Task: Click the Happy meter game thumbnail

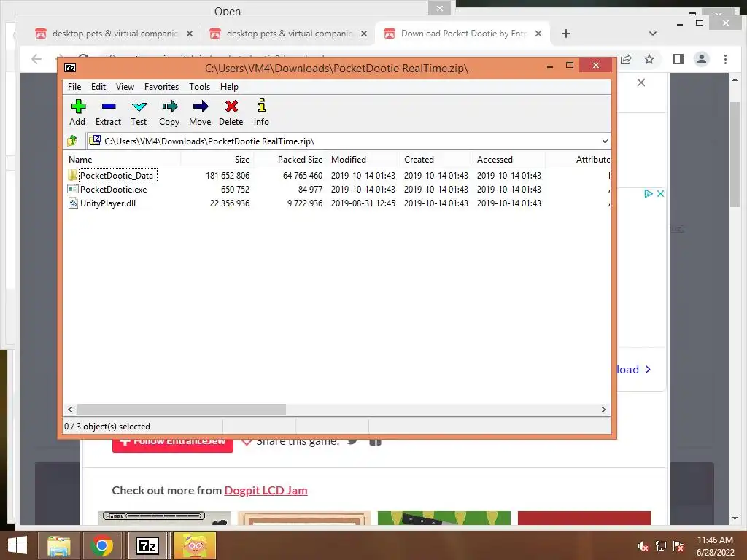Action: [164, 518]
